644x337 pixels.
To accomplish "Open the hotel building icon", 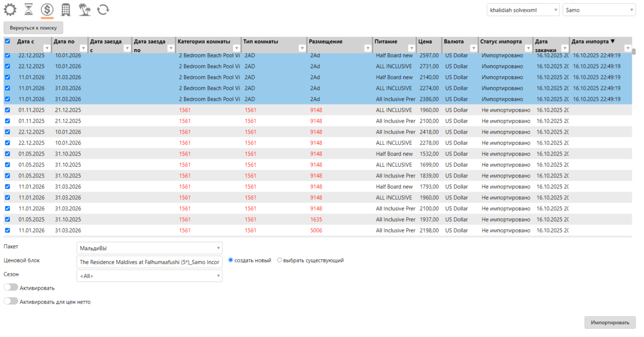I will pos(65,9).
